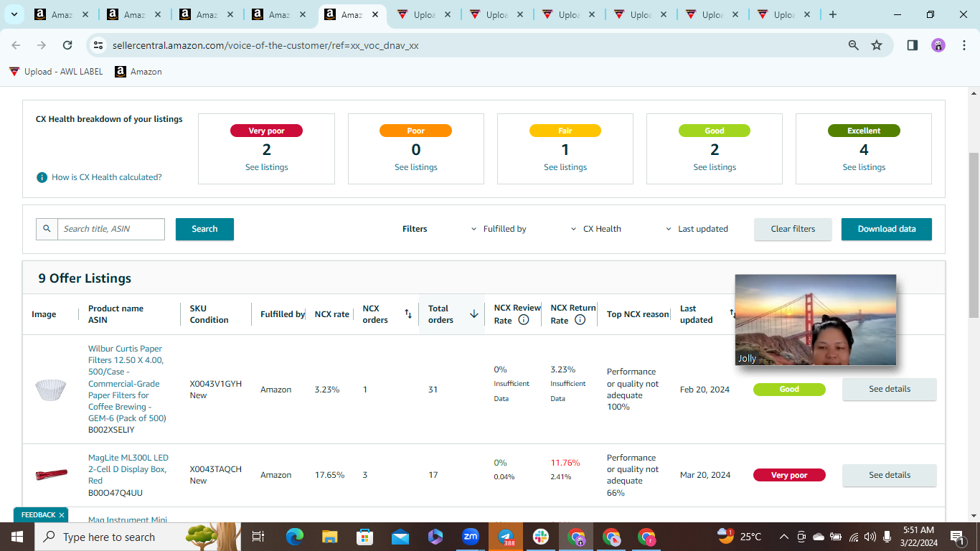Click ASIN text B002XSELIY
The width and height of the screenshot is (980, 551).
click(x=111, y=430)
